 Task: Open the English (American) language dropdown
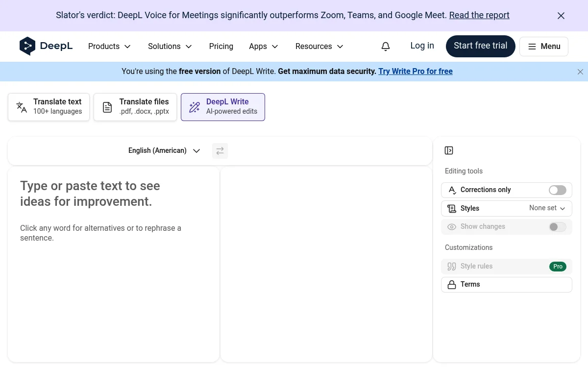164,151
